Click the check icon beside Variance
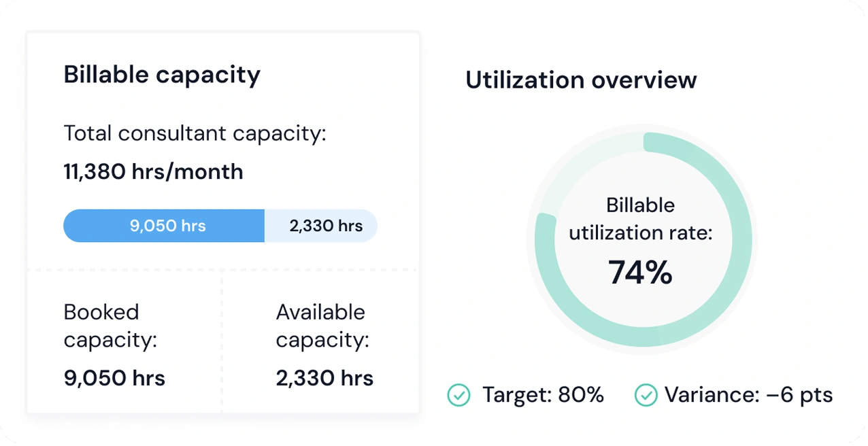Viewport: 868px width, 446px height. tap(646, 395)
